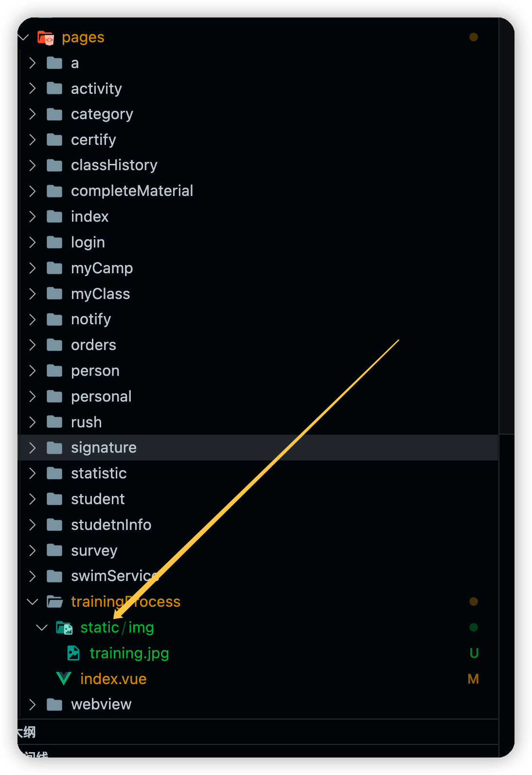Click the Vue logo icon beside index.vue
The image size is (532, 775).
click(64, 679)
